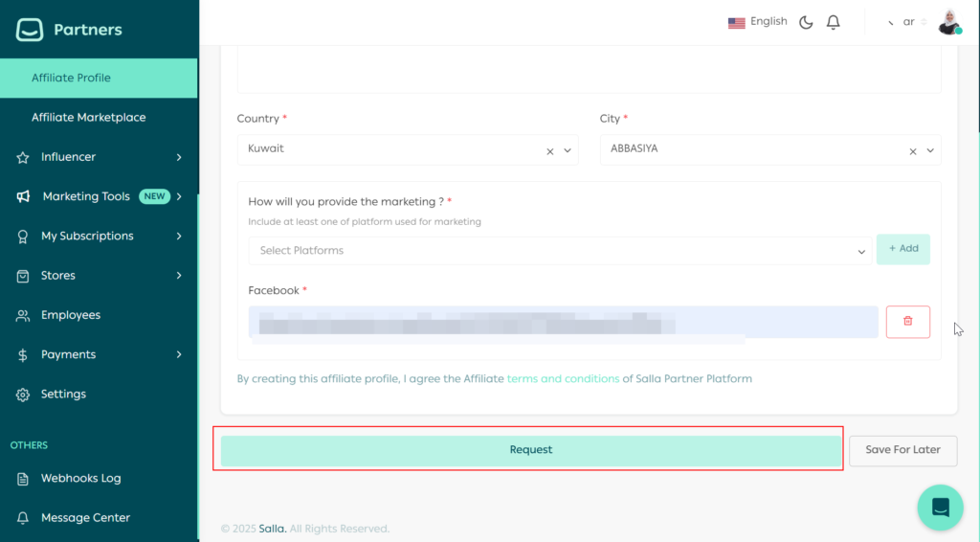The width and height of the screenshot is (980, 542).
Task: Open the Employees page
Action: click(70, 315)
